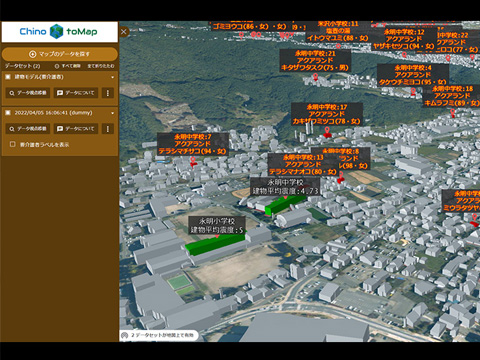Click the active datasets status icon

[125, 335]
